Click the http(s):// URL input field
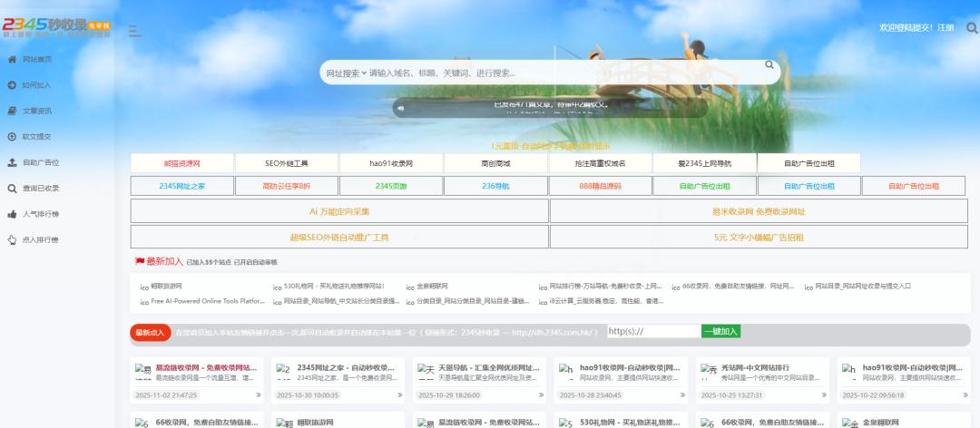This screenshot has width=980, height=428. pyautogui.click(x=653, y=332)
